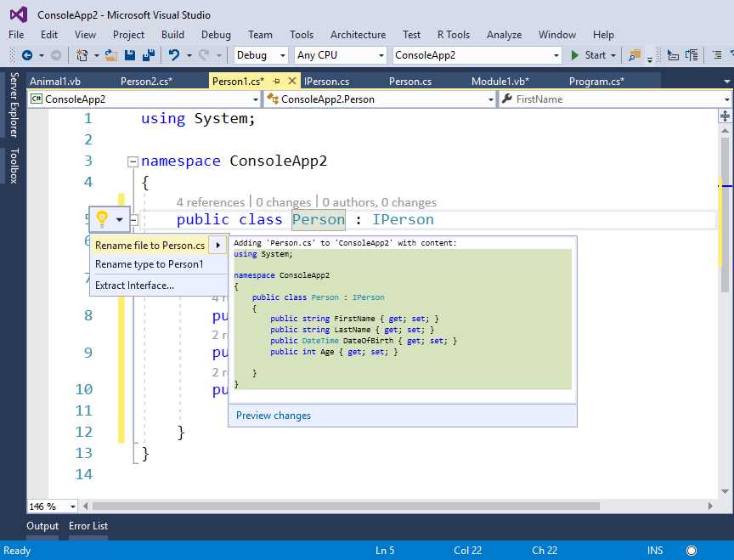Image resolution: width=734 pixels, height=560 pixels.
Task: Open the Undo history dropdown arrow
Action: pos(189,56)
